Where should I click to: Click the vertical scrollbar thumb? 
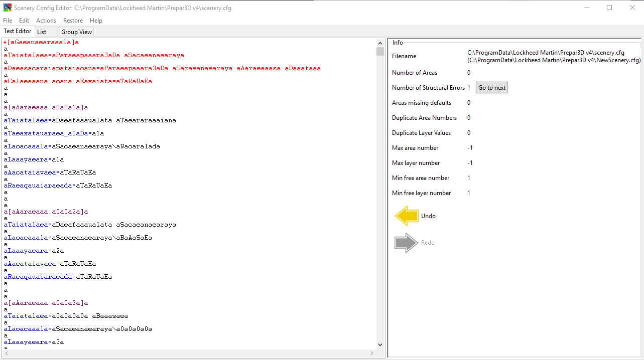(x=380, y=51)
